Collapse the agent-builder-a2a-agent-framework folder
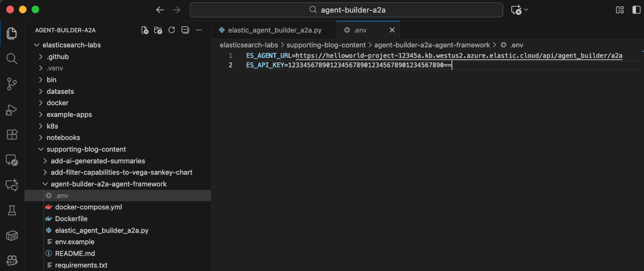Viewport: 644px width, 271px height. [x=108, y=184]
